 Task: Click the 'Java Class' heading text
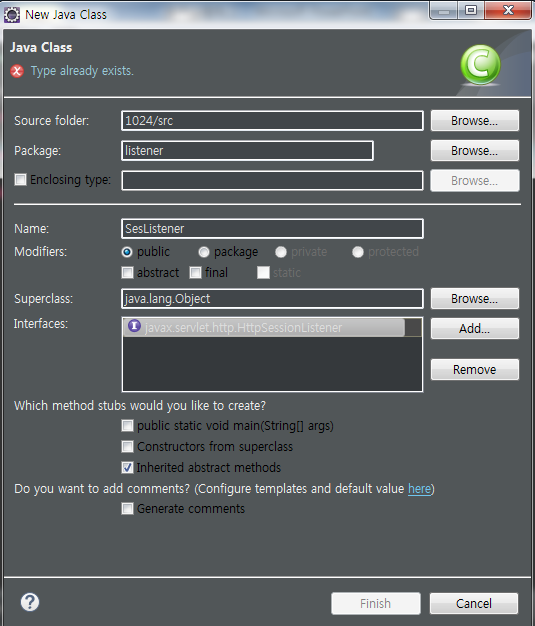41,48
